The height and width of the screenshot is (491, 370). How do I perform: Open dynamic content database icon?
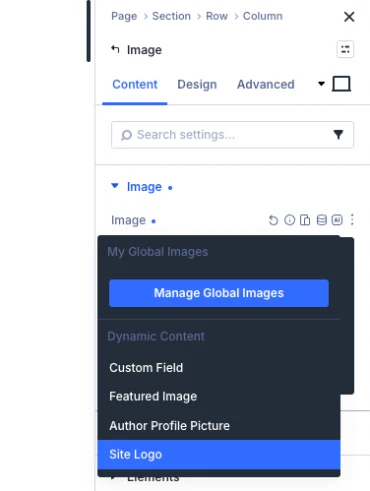click(x=321, y=220)
